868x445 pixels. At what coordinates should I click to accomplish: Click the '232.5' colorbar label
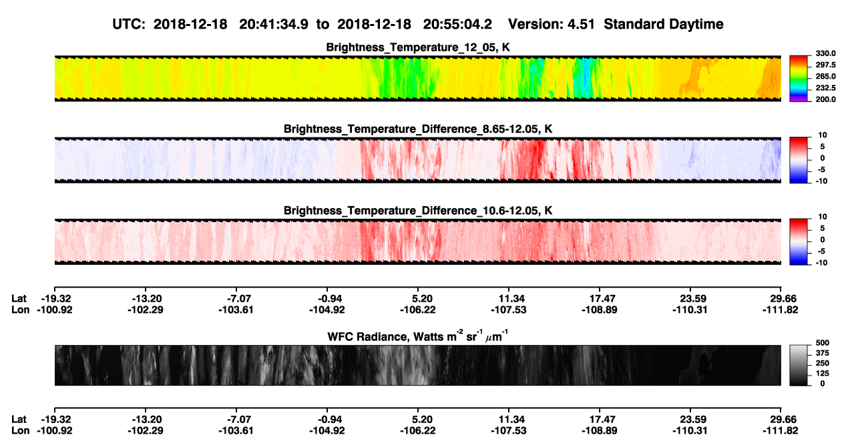825,87
